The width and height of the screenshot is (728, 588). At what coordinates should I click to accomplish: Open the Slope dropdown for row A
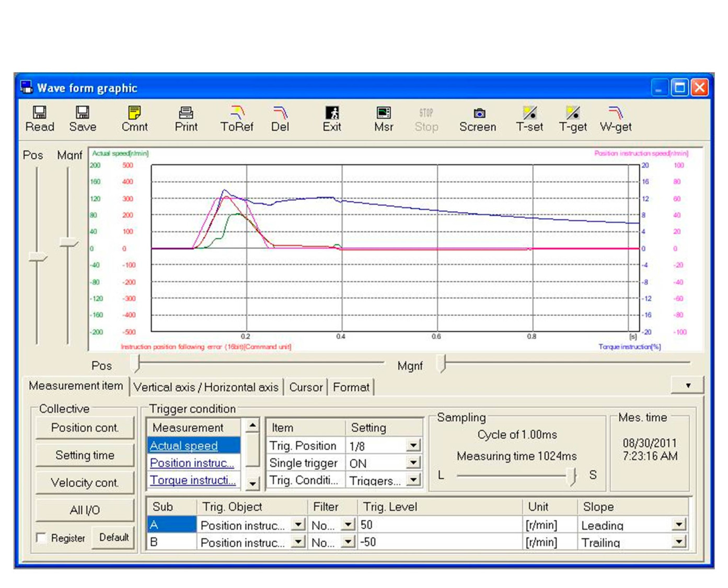click(678, 525)
